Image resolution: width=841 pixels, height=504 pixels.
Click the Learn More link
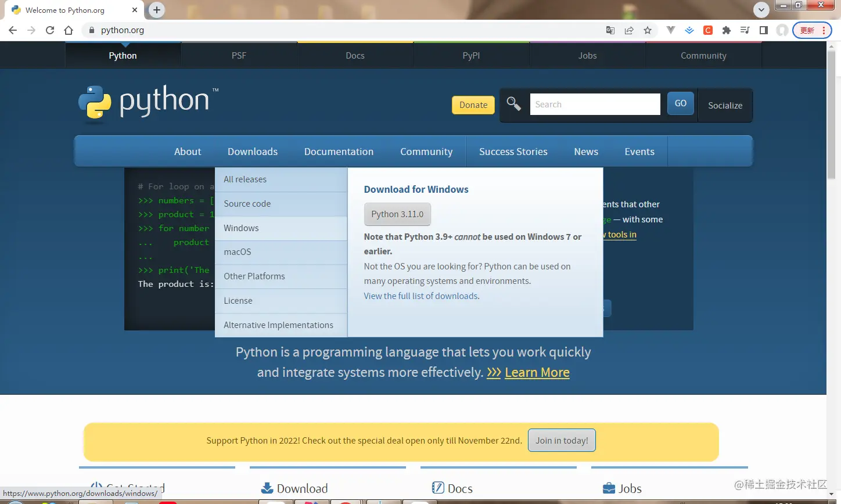(x=537, y=373)
